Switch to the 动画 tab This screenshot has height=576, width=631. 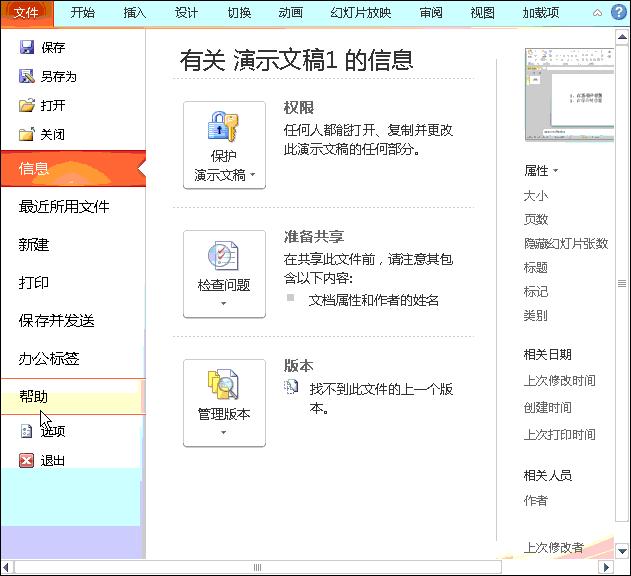coord(291,12)
